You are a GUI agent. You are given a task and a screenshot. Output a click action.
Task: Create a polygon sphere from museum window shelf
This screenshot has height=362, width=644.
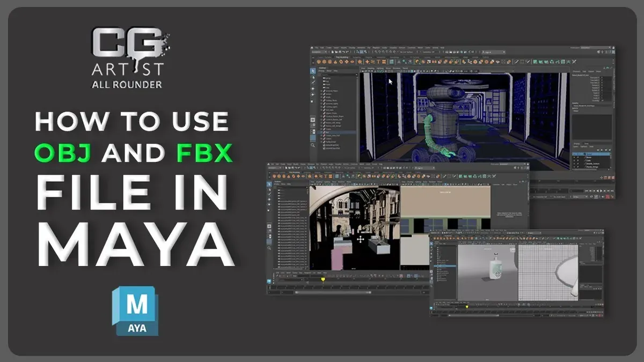pos(274,176)
